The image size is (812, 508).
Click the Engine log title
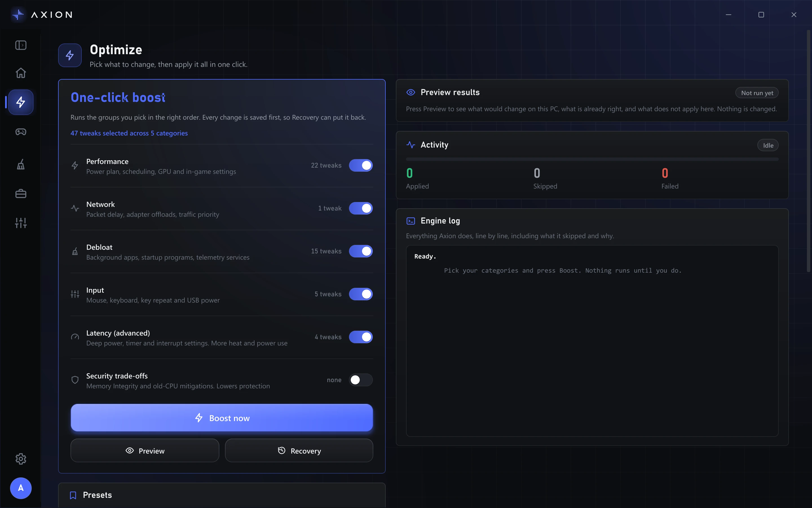440,221
